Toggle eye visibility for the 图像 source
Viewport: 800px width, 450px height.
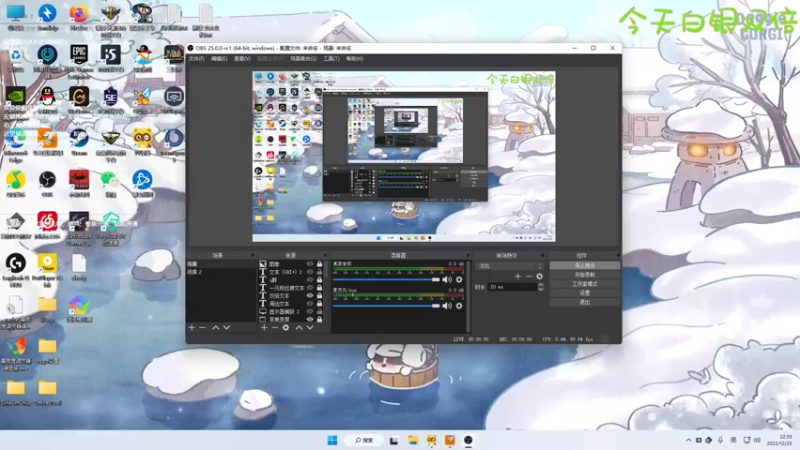[x=310, y=264]
